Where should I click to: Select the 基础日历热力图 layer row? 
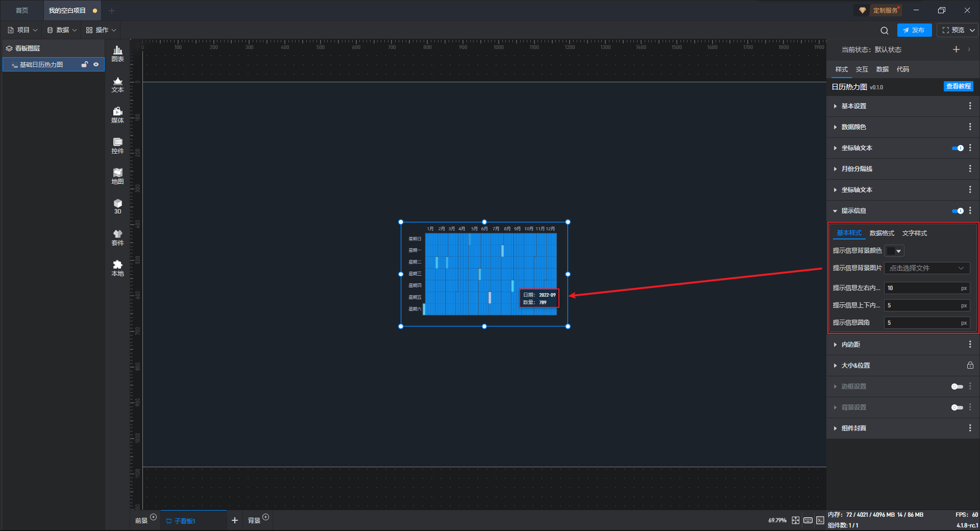pos(54,64)
